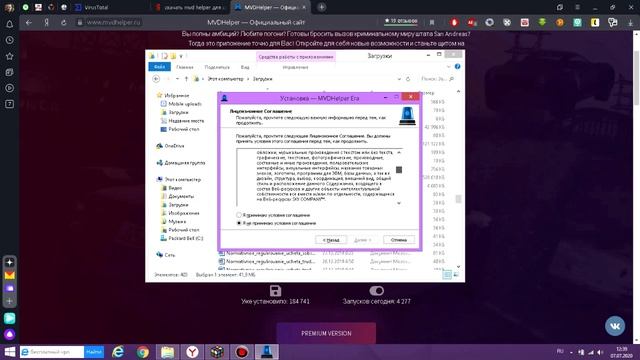Click the Средства работы с приложениями tab
Image resolution: width=640 pixels, height=360 pixels.
pyautogui.click(x=296, y=57)
